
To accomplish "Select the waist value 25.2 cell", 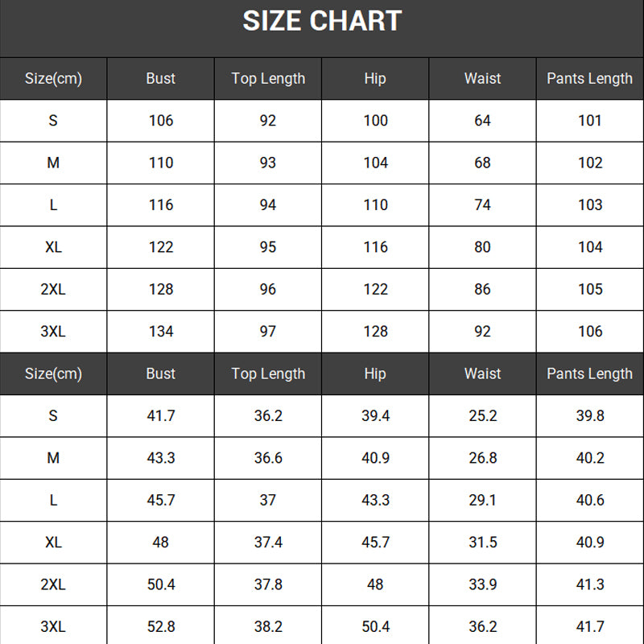I will pyautogui.click(x=483, y=416).
